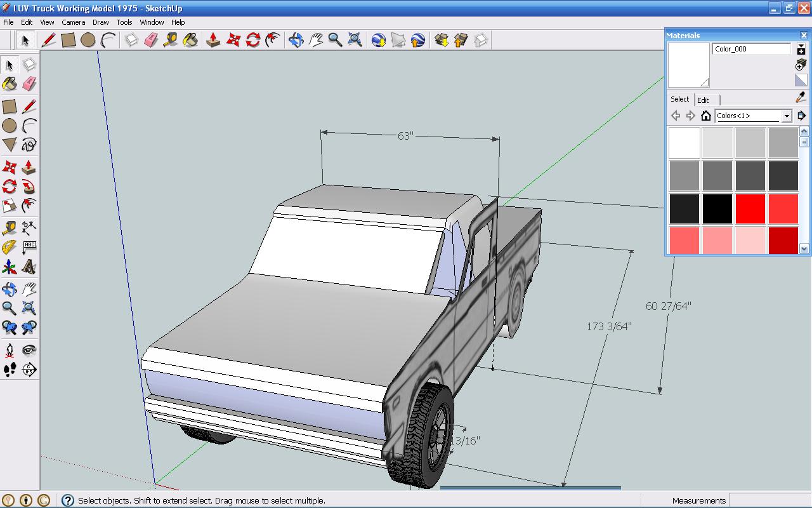Screen dimensions: 812x508
Task: Activate the Orbit tool in top toolbar
Action: (296, 40)
